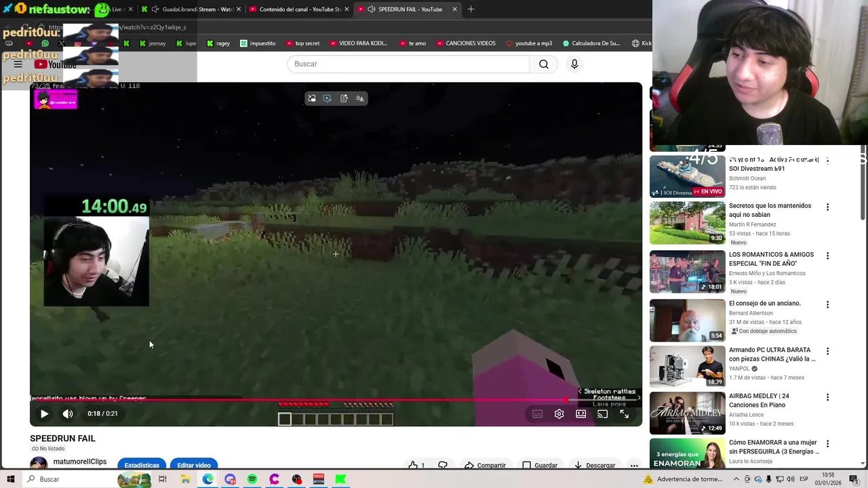Play the SPEEDRUN FAIL video

tap(44, 413)
